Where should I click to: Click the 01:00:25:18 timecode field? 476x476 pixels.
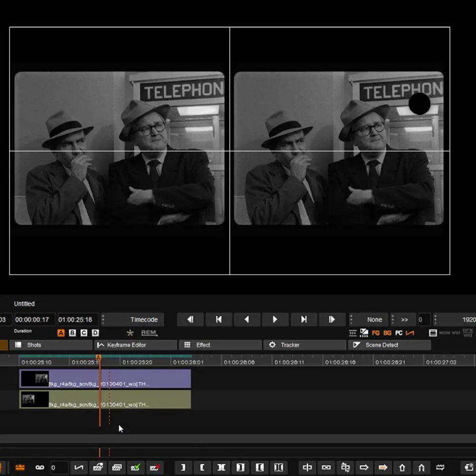pos(78,320)
